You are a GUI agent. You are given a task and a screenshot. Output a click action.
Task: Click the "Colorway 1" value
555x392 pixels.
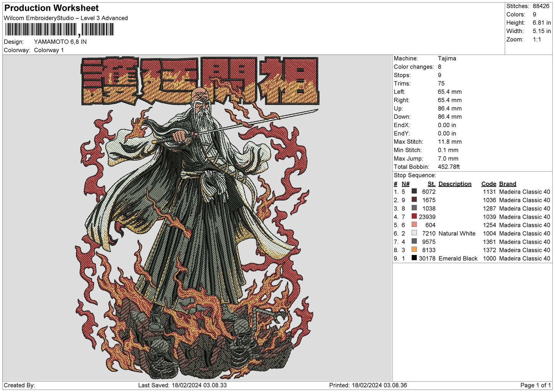(x=49, y=50)
